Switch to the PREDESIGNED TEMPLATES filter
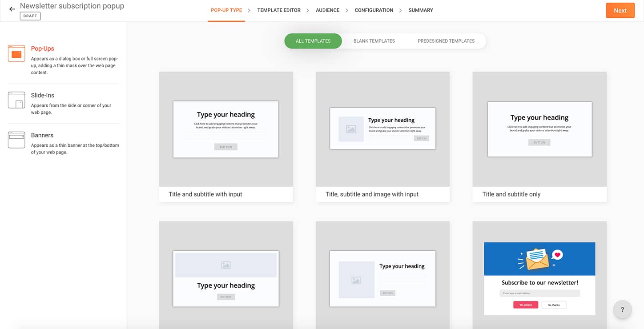The height and width of the screenshot is (329, 644). click(x=446, y=40)
